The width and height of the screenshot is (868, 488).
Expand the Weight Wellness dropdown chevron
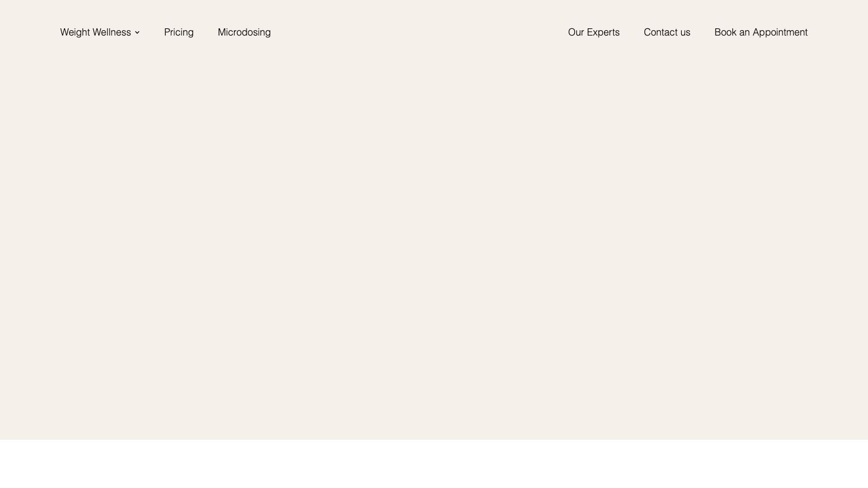tap(137, 33)
